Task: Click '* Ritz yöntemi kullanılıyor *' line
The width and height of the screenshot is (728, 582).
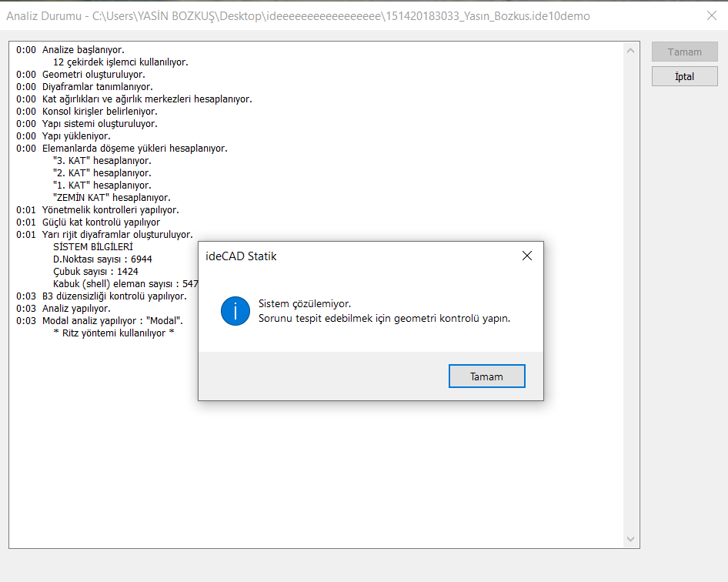Action: (x=114, y=333)
